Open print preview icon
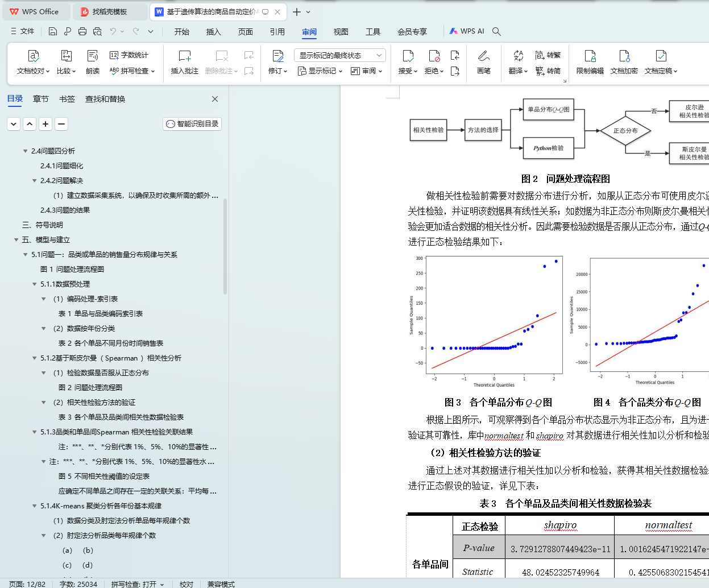709x588 pixels. click(x=97, y=31)
